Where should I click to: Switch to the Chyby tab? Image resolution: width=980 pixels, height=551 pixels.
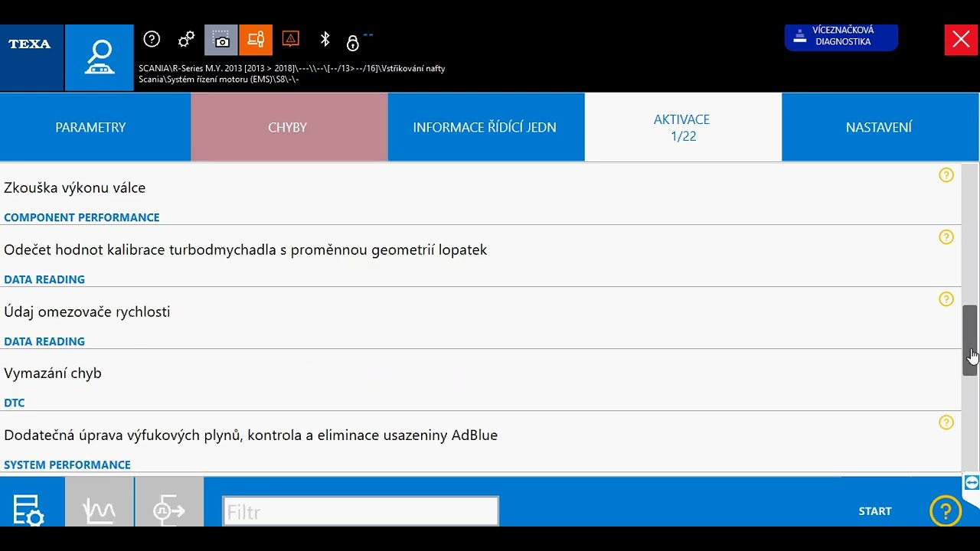[289, 127]
